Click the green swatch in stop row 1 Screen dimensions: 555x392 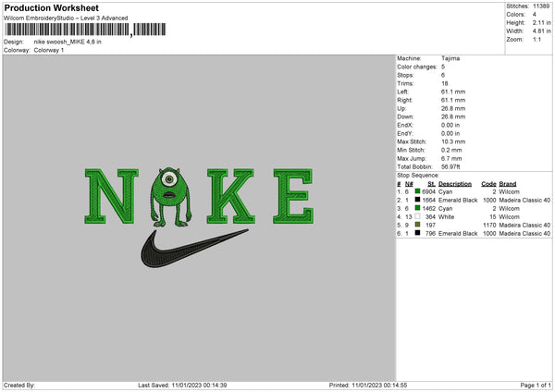tap(418, 191)
